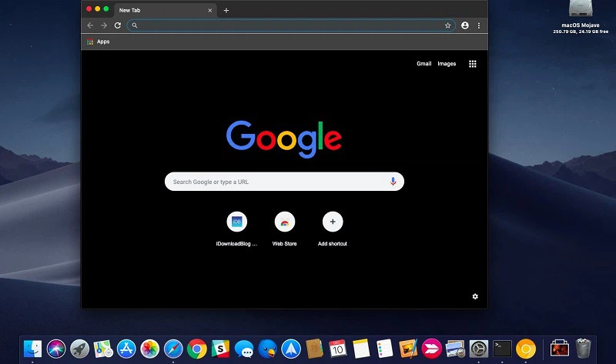Click the Google search box

pyautogui.click(x=284, y=182)
